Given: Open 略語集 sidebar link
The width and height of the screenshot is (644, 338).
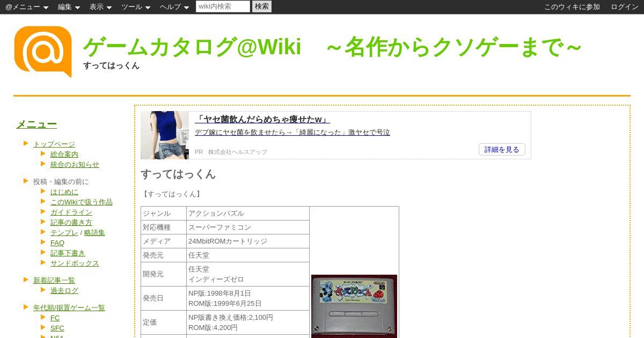Looking at the screenshot, I should (94, 232).
